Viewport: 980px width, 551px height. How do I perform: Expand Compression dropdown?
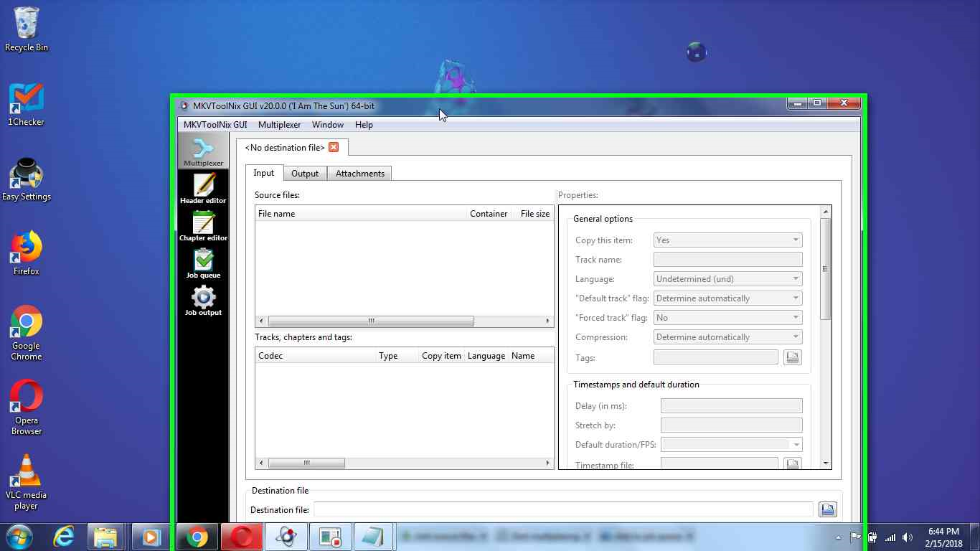click(x=727, y=337)
